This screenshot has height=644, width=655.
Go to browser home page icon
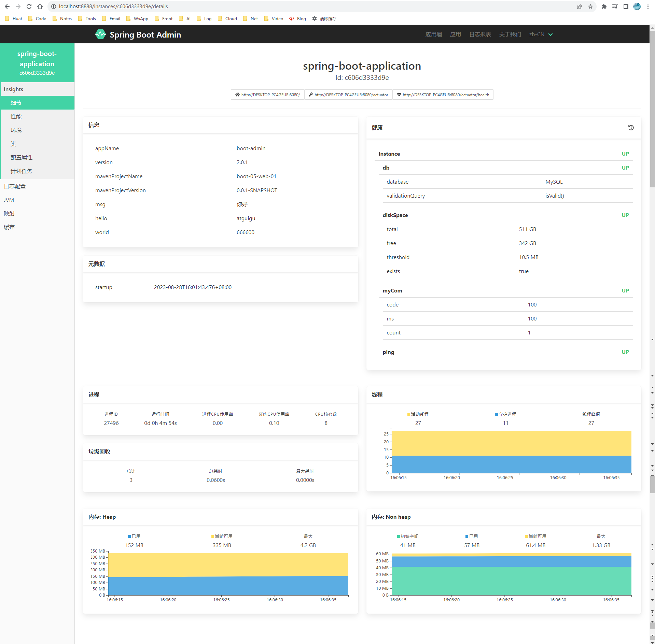tap(40, 6)
